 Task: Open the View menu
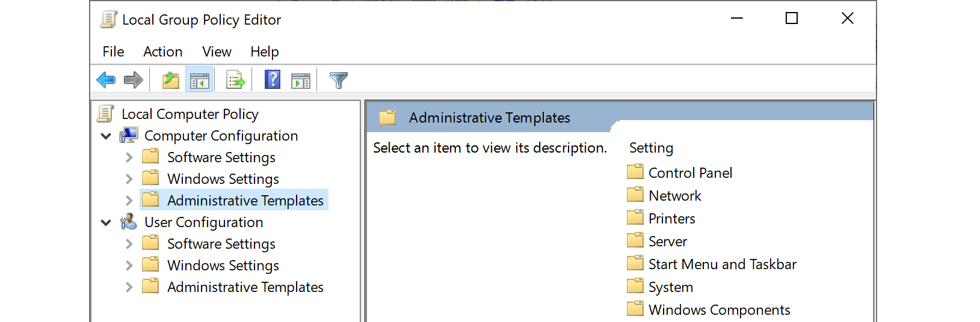pos(217,52)
